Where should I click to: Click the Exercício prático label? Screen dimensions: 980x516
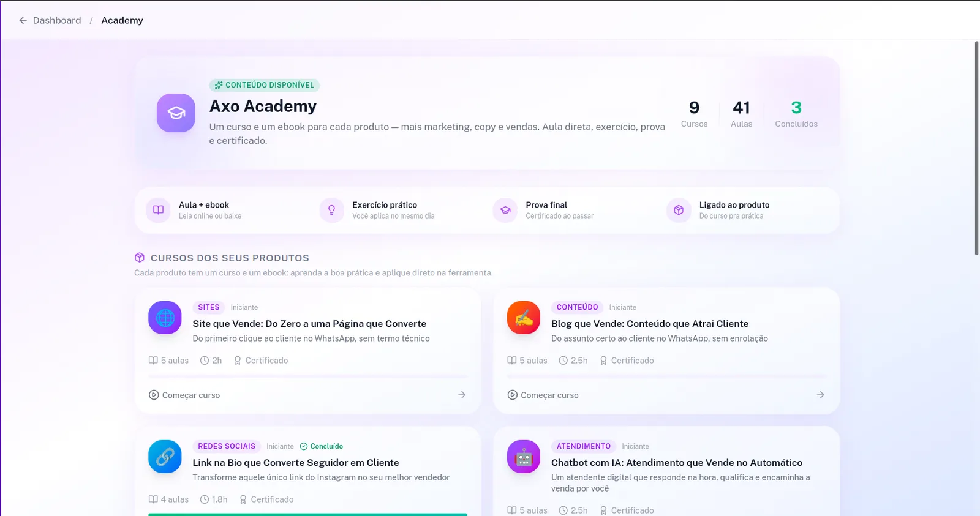point(385,205)
